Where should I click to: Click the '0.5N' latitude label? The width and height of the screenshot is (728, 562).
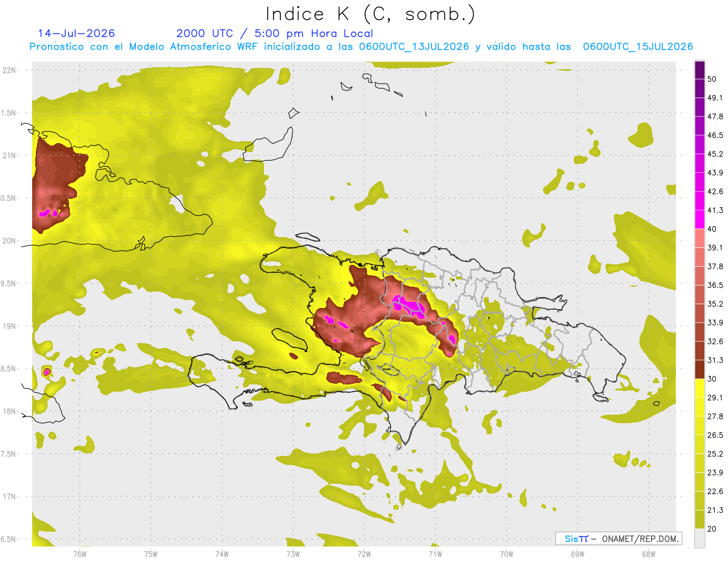pyautogui.click(x=9, y=198)
